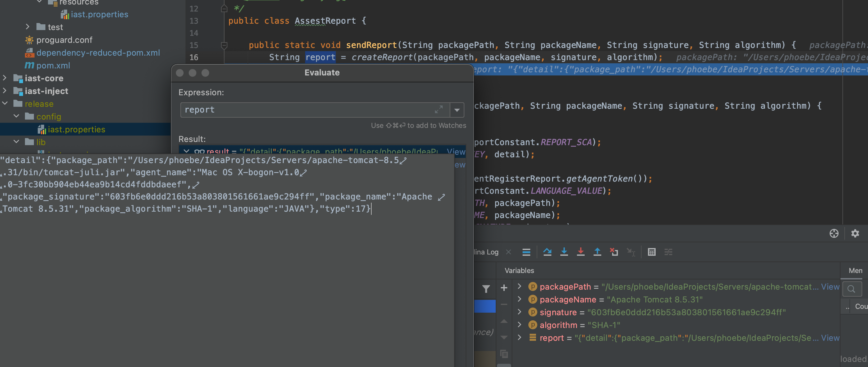Expand the expression field in Evaluate dialog
The height and width of the screenshot is (367, 868).
(x=438, y=110)
